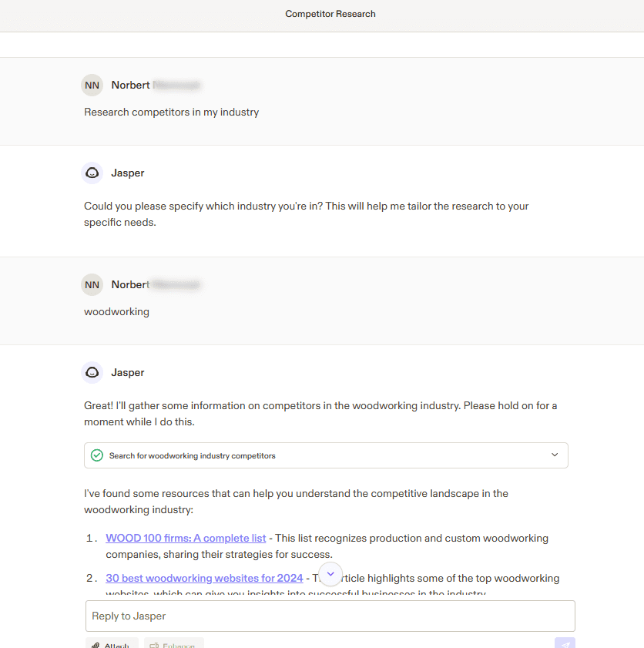The height and width of the screenshot is (648, 644).
Task: Click the Norbert name on first message
Action: (130, 85)
